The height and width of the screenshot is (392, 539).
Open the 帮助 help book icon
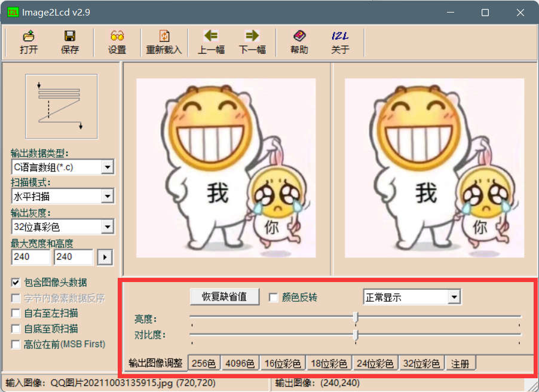[299, 42]
